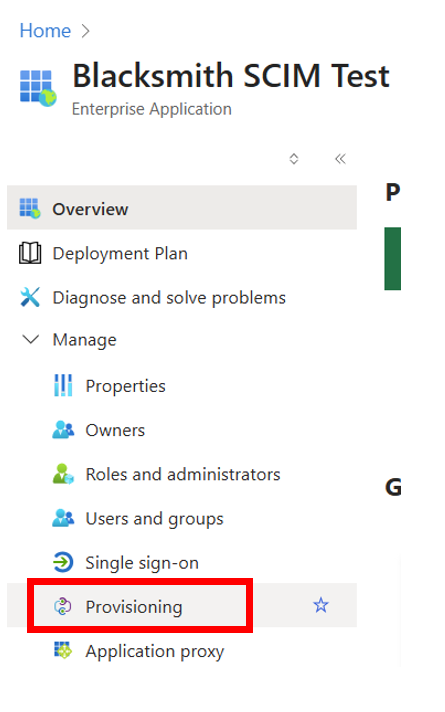Click the Single sign-on arrow icon
Image resolution: width=445 pixels, height=712 pixels.
tap(63, 562)
